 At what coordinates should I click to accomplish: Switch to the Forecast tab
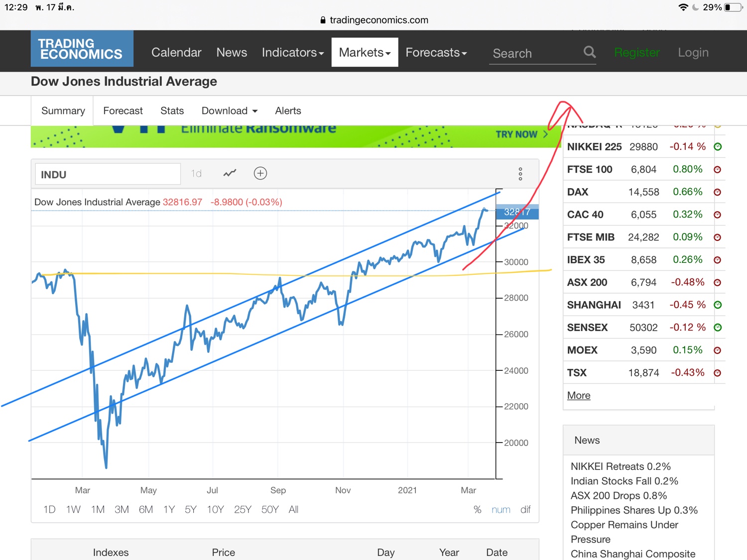123,111
